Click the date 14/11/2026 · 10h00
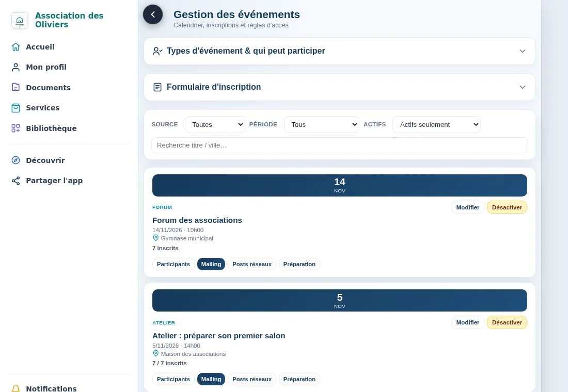Screen dimensions: 568x392 178,230
